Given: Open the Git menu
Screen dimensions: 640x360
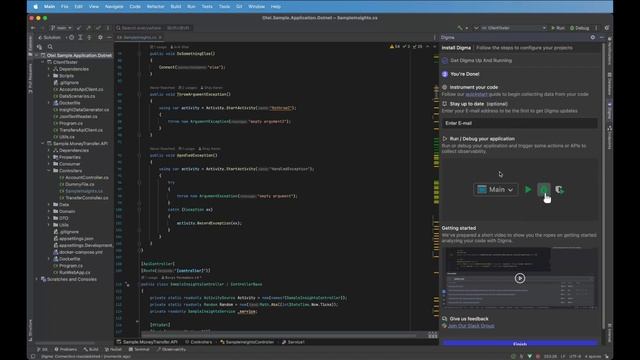Looking at the screenshot, I should (239, 7).
